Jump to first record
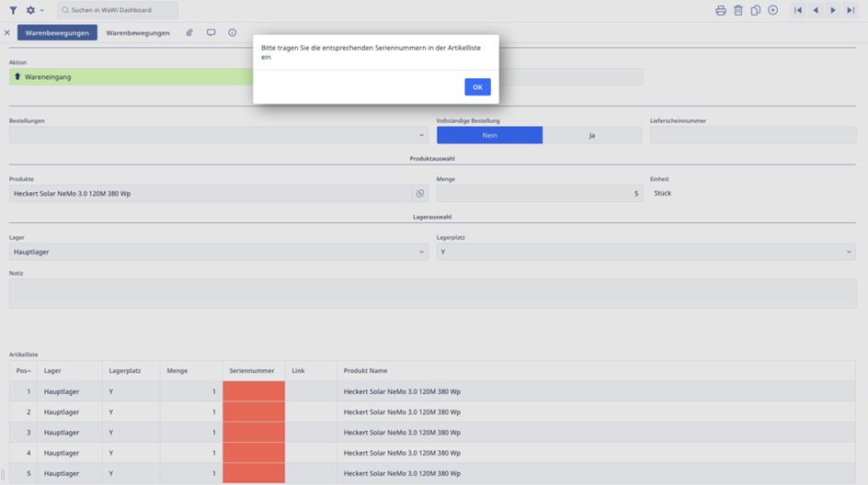This screenshot has width=868, height=485. point(798,10)
